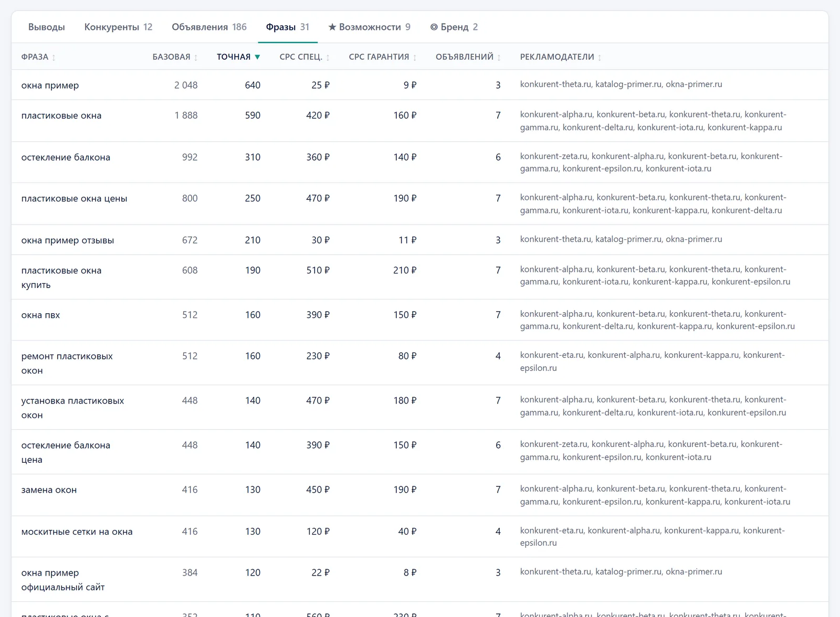The width and height of the screenshot is (840, 617).
Task: Open the Выводы tab
Action: [47, 27]
